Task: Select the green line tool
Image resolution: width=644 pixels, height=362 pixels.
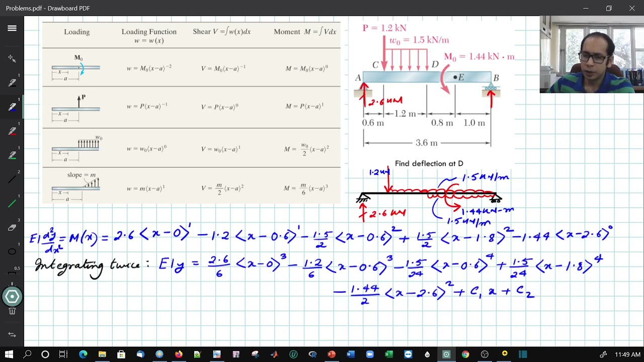Action: tap(12, 203)
